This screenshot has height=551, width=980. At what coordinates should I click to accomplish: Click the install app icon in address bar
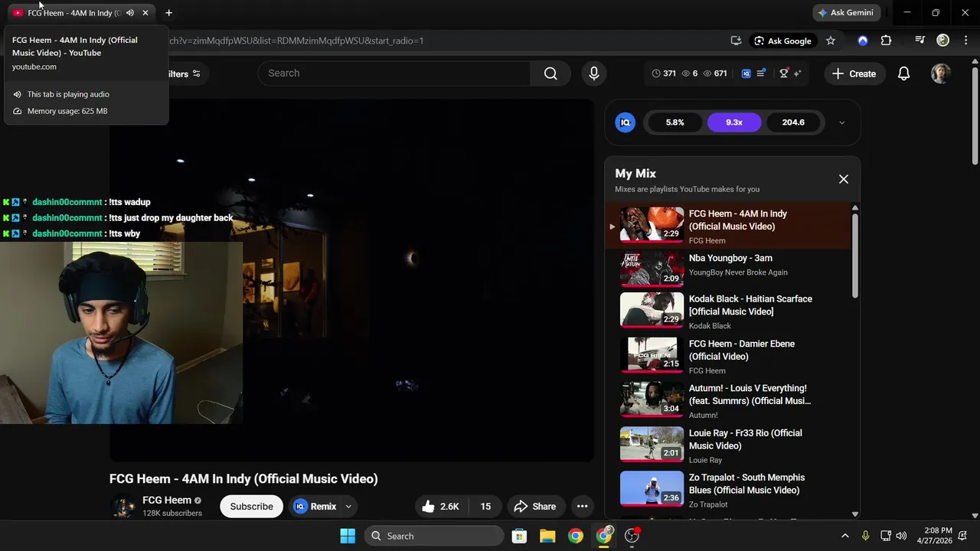coord(736,41)
